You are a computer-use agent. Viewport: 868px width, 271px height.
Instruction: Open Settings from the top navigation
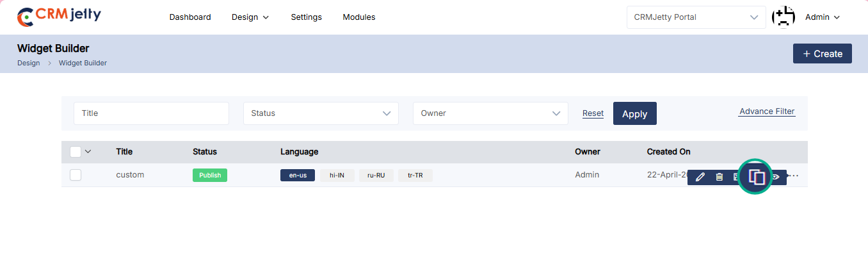point(306,17)
